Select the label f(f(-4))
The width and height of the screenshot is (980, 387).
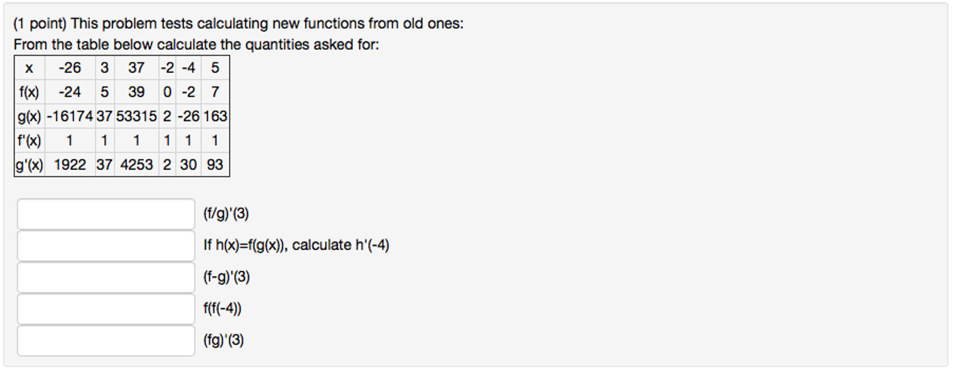tap(222, 309)
